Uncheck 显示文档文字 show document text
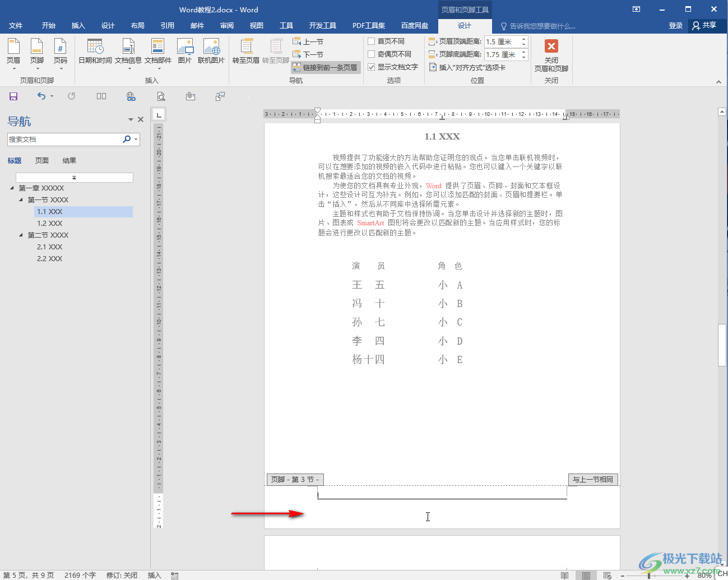Image resolution: width=728 pixels, height=580 pixels. point(393,67)
